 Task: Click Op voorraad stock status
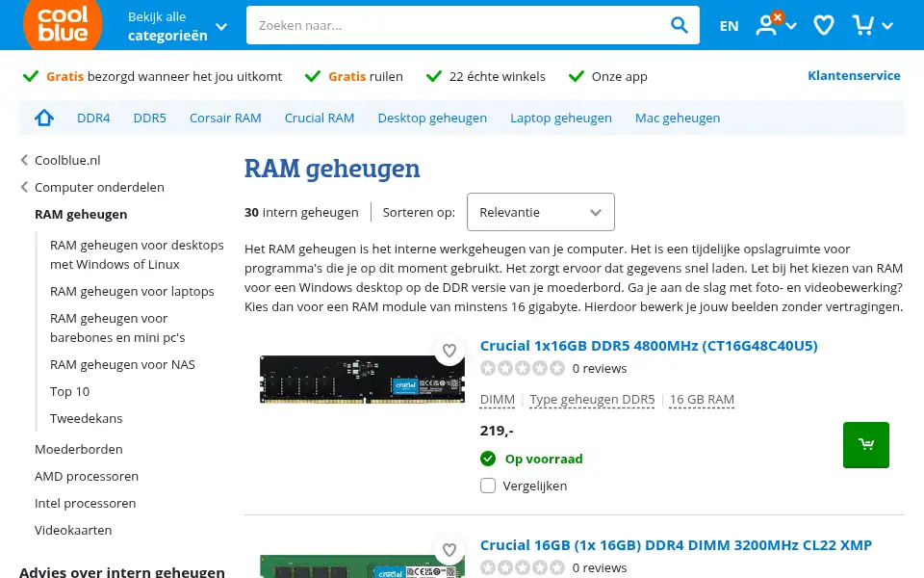[x=543, y=459]
